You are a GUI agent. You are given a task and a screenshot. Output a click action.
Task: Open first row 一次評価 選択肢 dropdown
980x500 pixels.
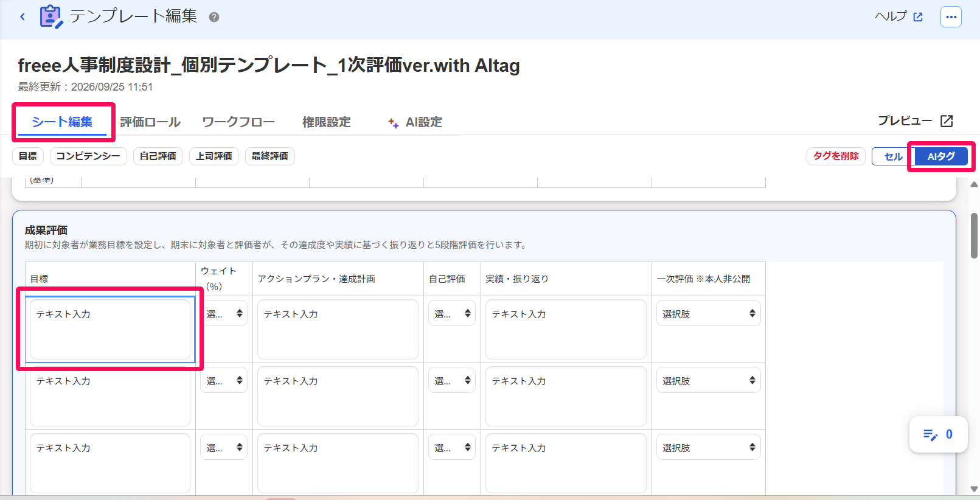(709, 313)
